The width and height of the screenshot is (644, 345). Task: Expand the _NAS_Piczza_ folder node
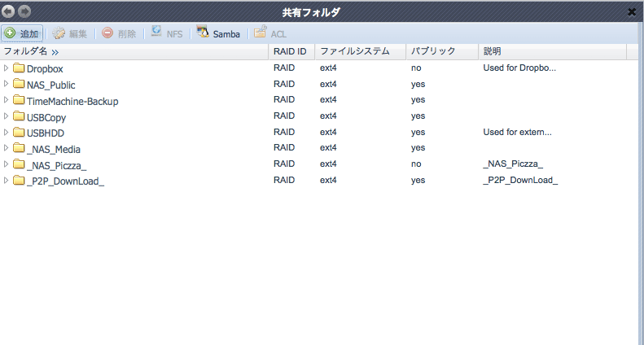point(6,164)
